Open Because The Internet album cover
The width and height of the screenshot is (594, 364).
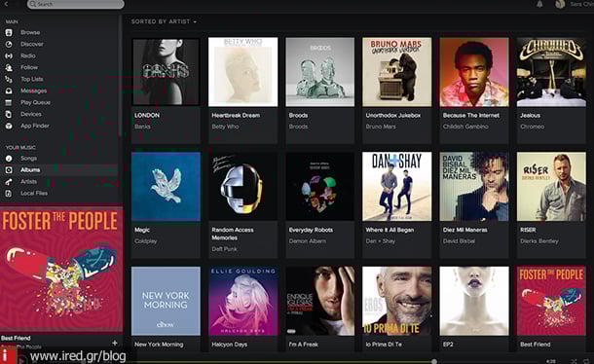click(x=474, y=72)
